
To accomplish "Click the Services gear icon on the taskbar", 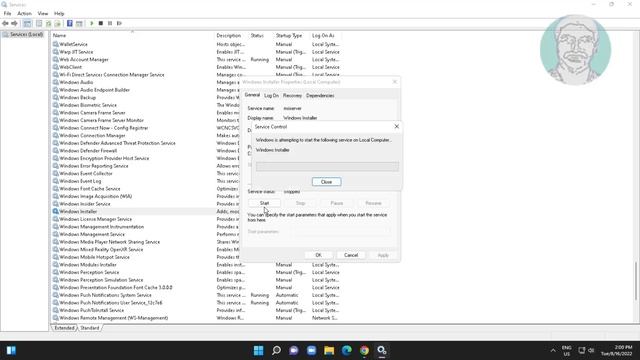I will coord(382,350).
